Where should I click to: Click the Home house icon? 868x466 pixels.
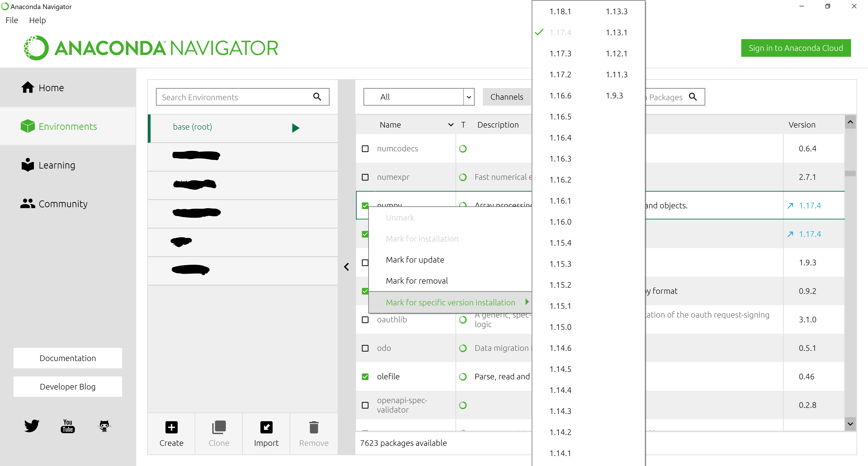pyautogui.click(x=28, y=87)
